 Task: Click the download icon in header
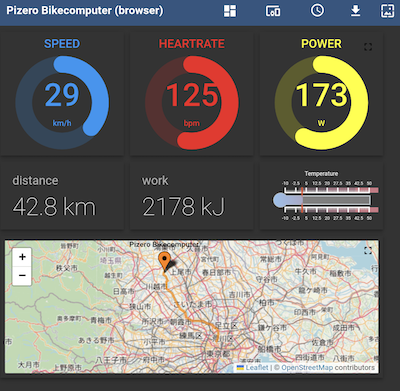(356, 11)
